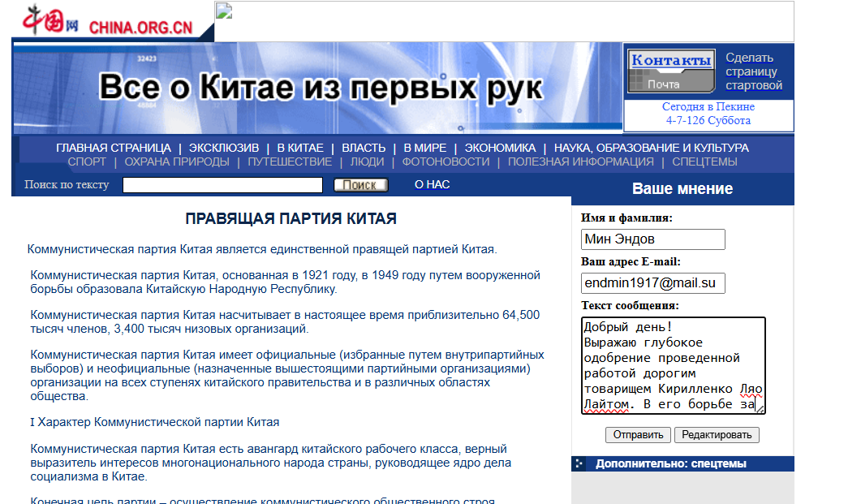861x504 pixels.
Task: Open ПУТЕШЕСТВИЕ menu item
Action: point(290,162)
